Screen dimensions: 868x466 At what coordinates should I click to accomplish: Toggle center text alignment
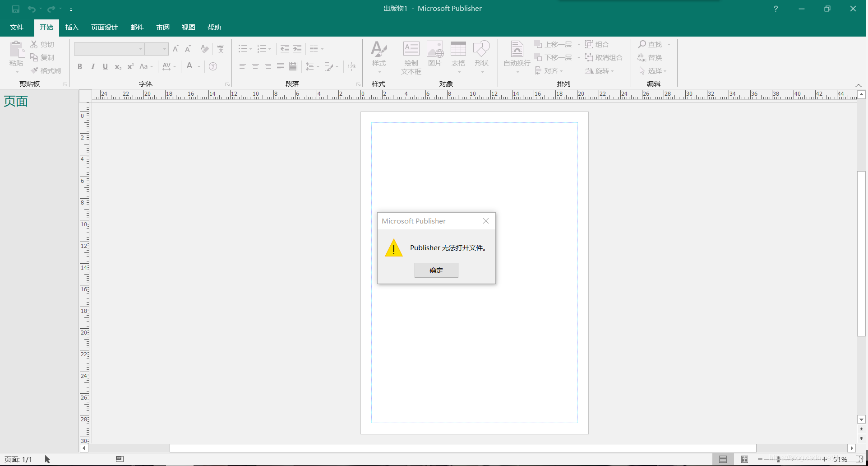click(255, 66)
